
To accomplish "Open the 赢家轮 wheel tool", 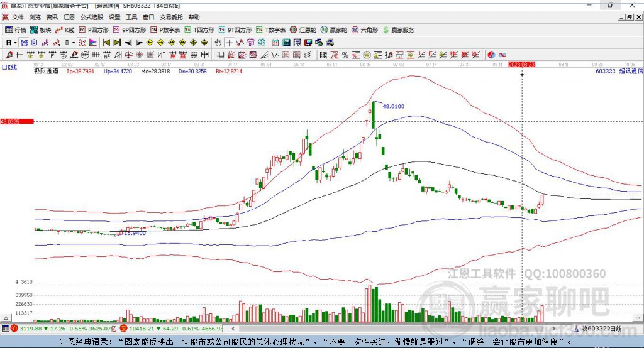I will coord(334,30).
